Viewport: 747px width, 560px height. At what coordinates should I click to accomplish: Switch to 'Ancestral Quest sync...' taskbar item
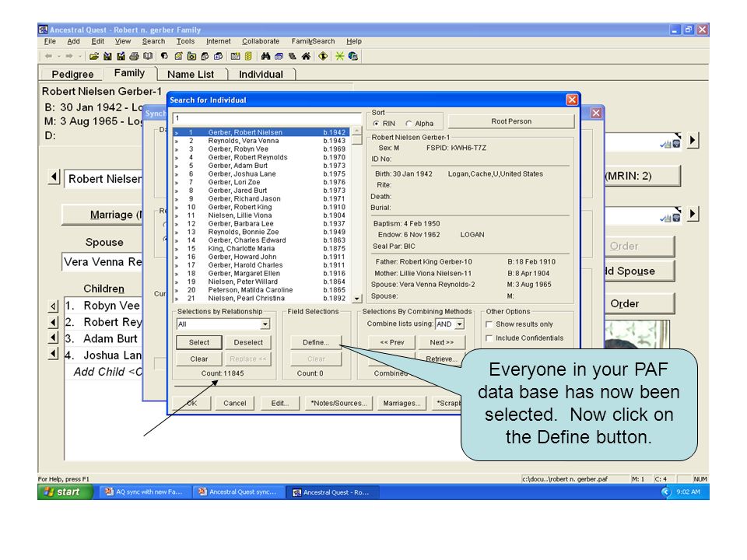[238, 492]
